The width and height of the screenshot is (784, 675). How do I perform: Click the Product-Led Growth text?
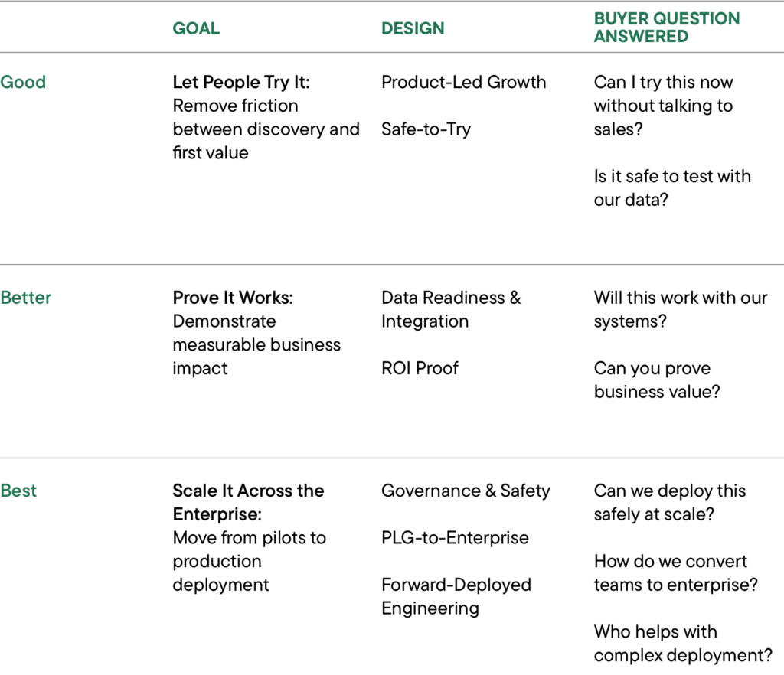pyautogui.click(x=463, y=82)
